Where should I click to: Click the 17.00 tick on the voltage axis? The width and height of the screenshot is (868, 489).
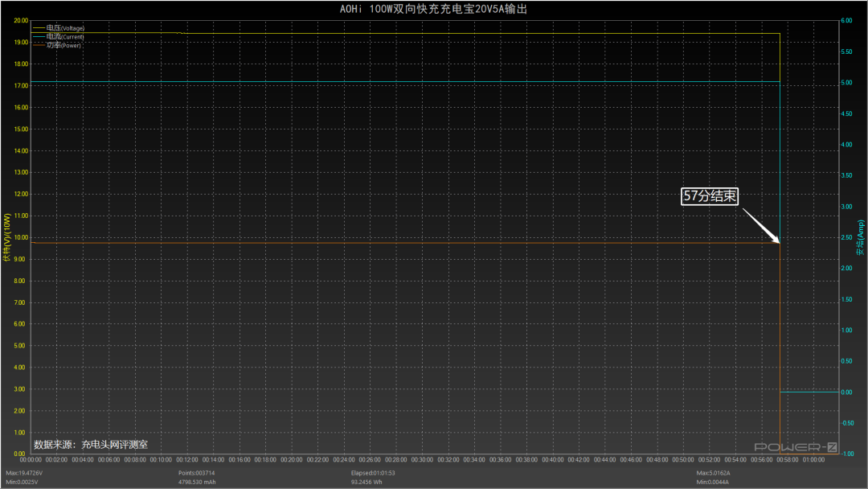click(x=21, y=86)
